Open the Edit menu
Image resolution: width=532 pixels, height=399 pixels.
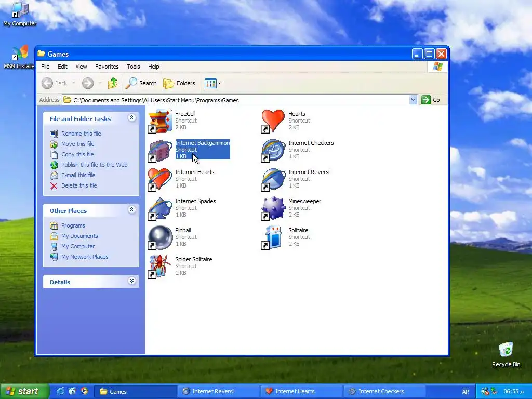point(62,66)
